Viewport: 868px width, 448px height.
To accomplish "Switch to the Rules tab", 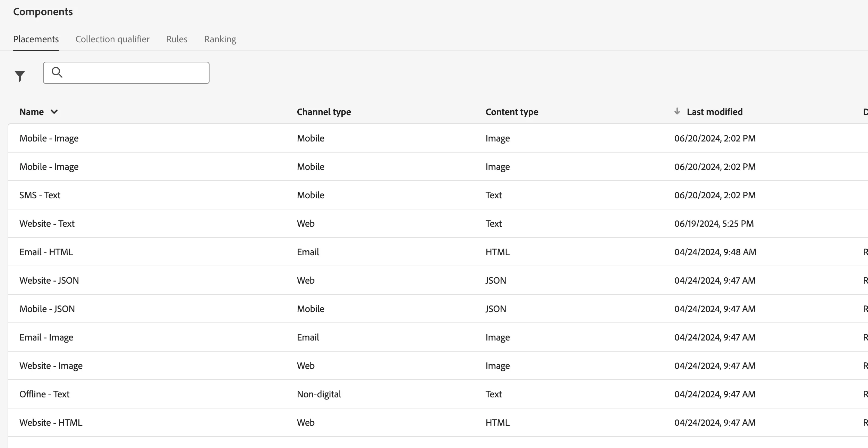I will coord(177,39).
